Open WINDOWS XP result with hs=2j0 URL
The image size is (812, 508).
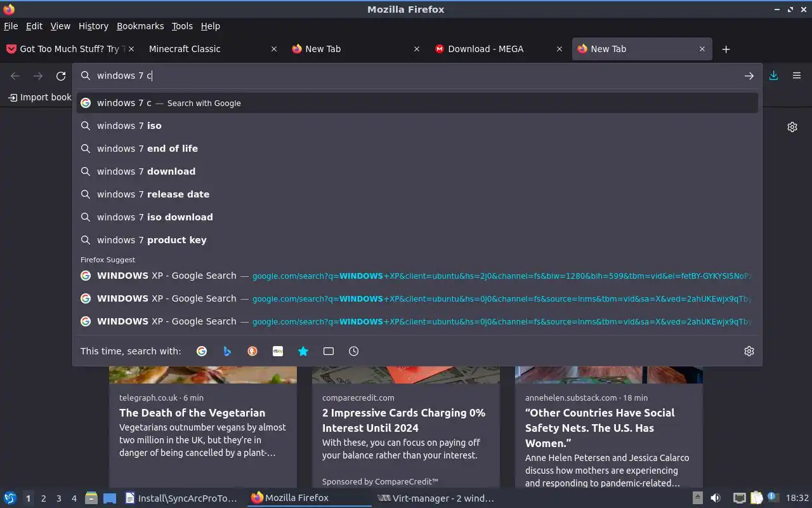coord(417,276)
